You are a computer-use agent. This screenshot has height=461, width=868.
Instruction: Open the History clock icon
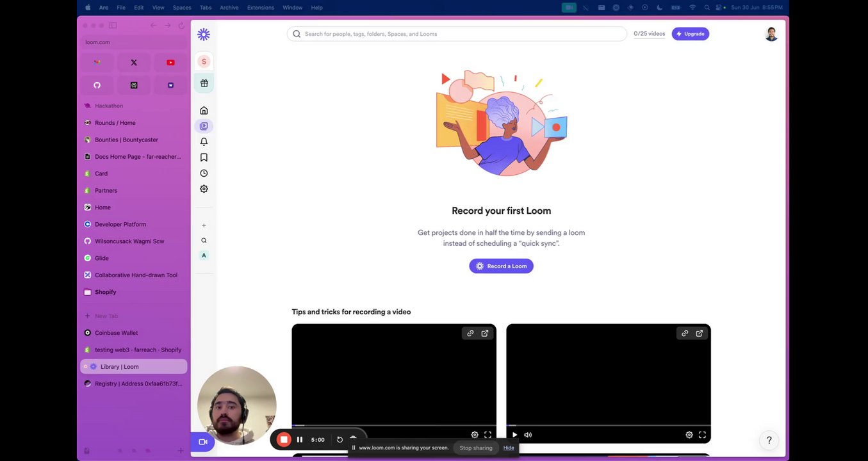(204, 173)
